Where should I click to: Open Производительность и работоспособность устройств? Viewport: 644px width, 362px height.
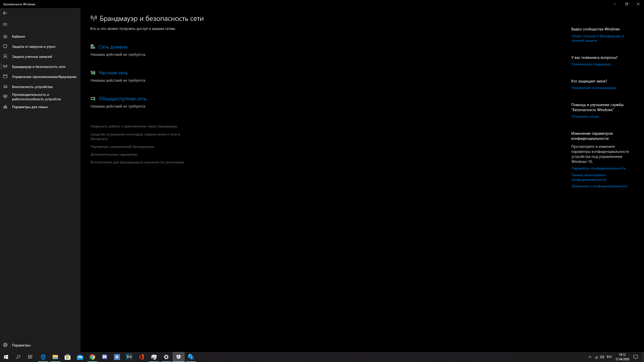point(36,97)
